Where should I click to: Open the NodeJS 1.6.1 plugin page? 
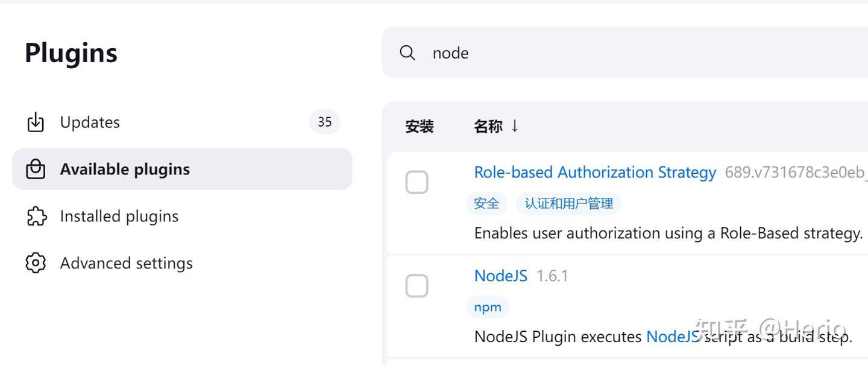[501, 275]
